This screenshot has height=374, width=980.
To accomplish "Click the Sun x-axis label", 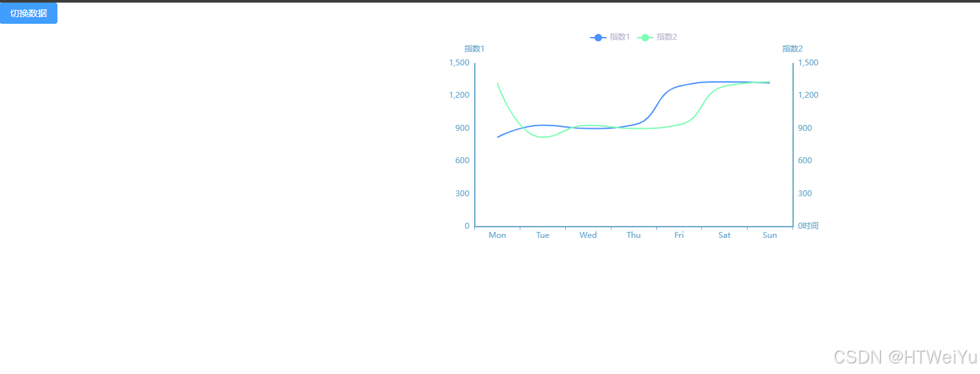I will point(770,235).
